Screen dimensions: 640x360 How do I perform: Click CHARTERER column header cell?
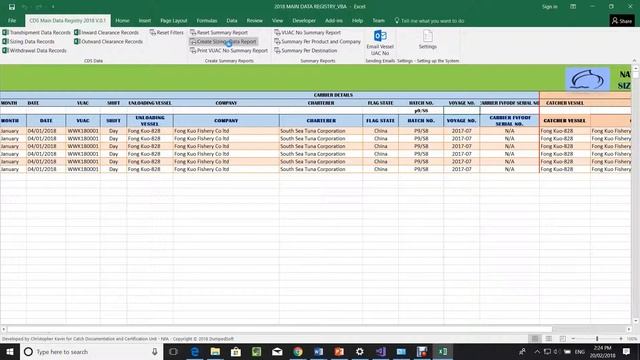pyautogui.click(x=321, y=121)
